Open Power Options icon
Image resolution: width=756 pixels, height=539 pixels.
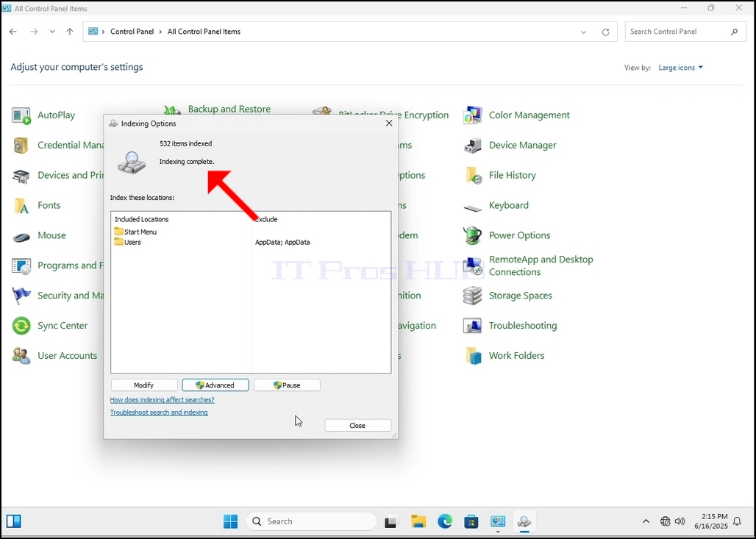pyautogui.click(x=472, y=236)
